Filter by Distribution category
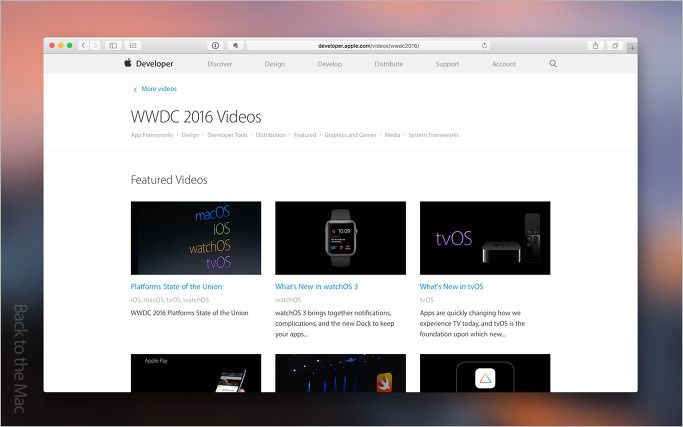 coord(270,135)
